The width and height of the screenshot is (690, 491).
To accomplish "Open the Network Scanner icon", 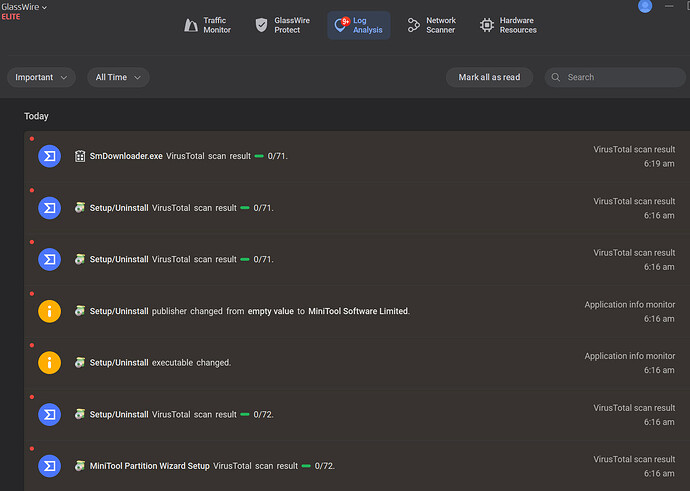I will (x=413, y=25).
